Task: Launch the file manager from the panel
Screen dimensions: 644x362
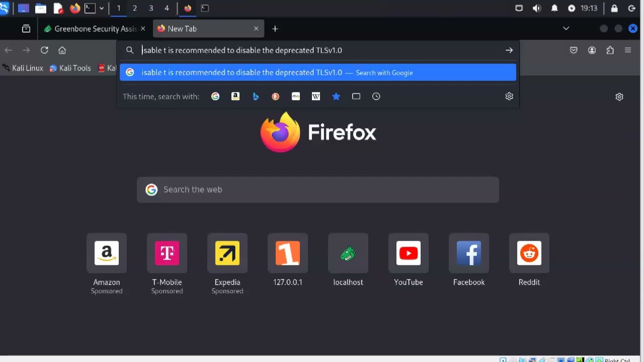Action: [41, 8]
